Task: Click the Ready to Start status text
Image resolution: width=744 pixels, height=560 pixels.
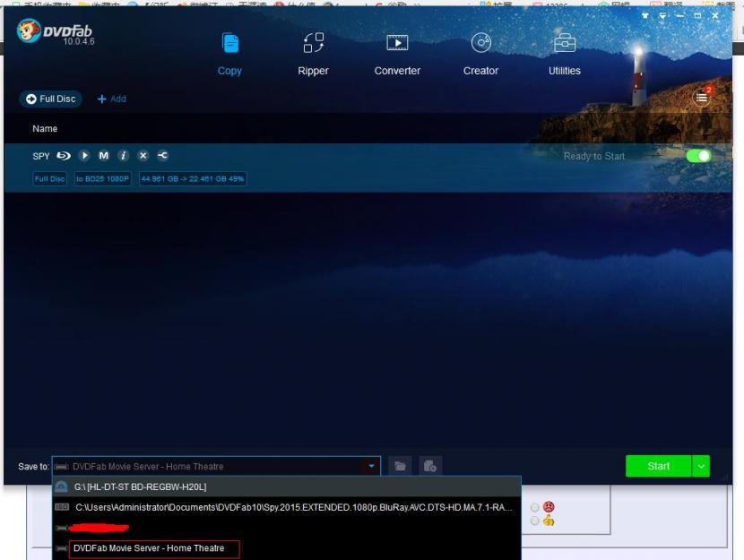Action: coord(594,156)
